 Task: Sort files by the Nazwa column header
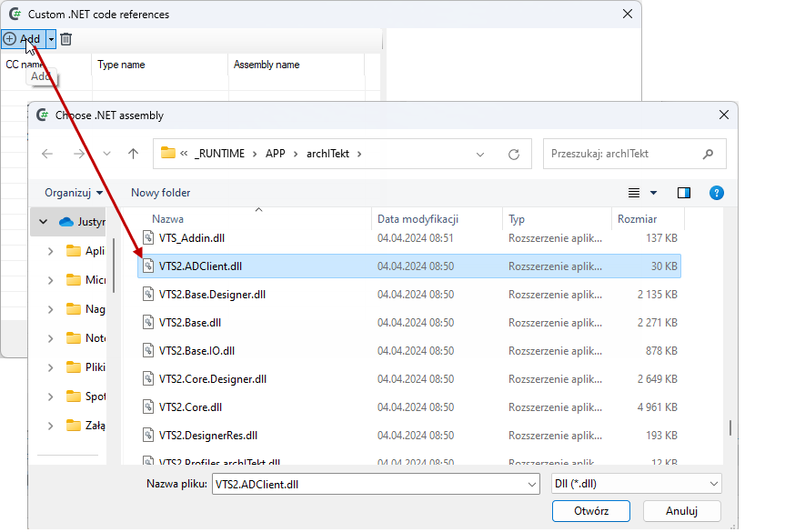[167, 219]
